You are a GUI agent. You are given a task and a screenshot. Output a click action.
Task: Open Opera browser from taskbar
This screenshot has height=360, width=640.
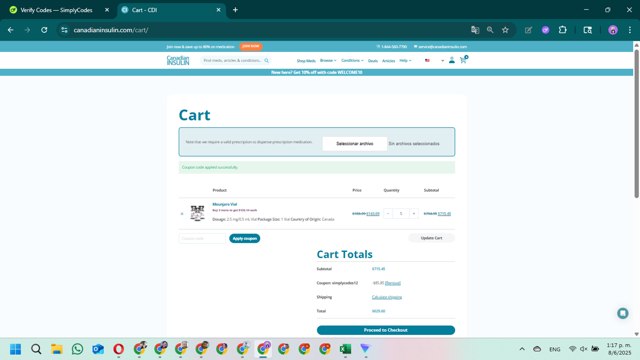[x=119, y=349]
